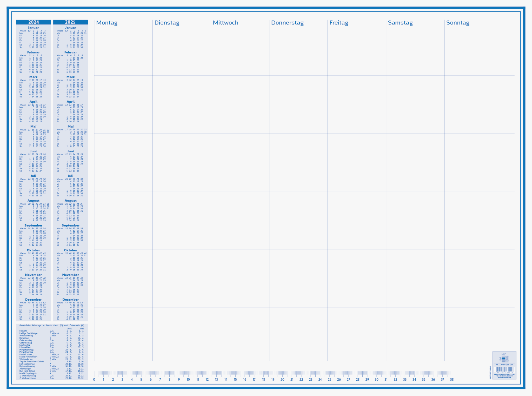Select the 2025 year header

tap(70, 22)
